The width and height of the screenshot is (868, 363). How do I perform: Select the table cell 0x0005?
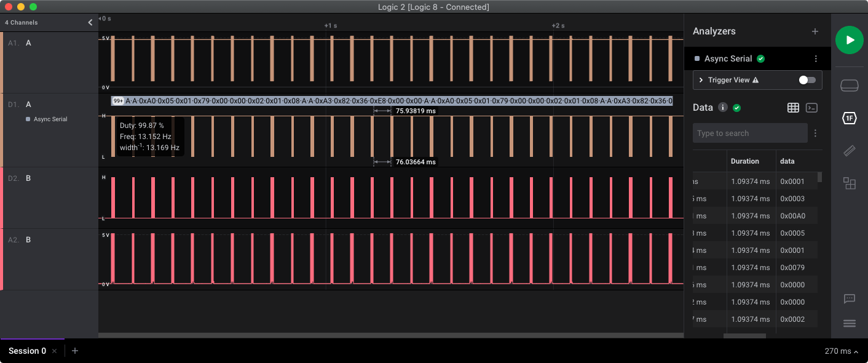792,233
